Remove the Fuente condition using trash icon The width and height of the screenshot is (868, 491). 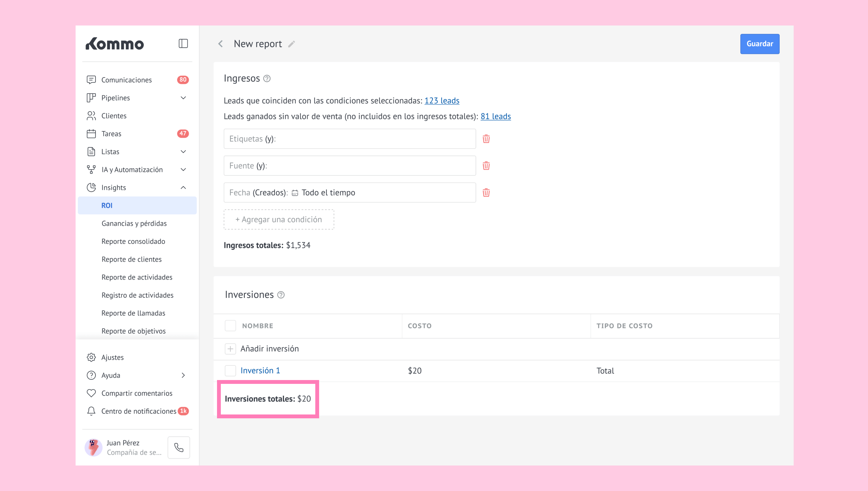[x=486, y=165]
